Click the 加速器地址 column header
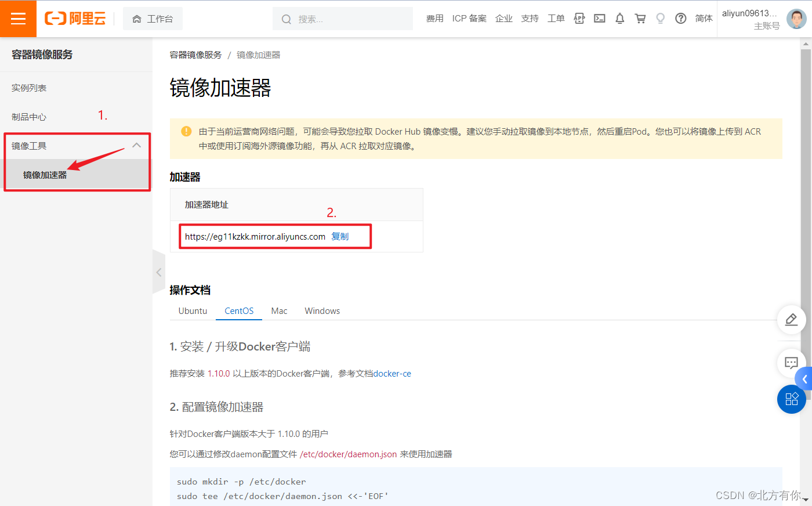The height and width of the screenshot is (506, 812). (206, 204)
